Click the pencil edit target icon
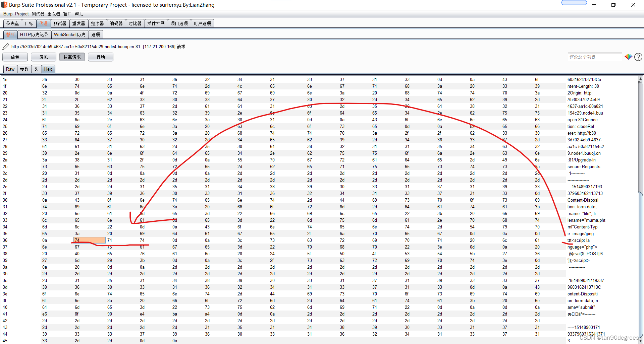Image resolution: width=644 pixels, height=344 pixels. click(x=6, y=47)
